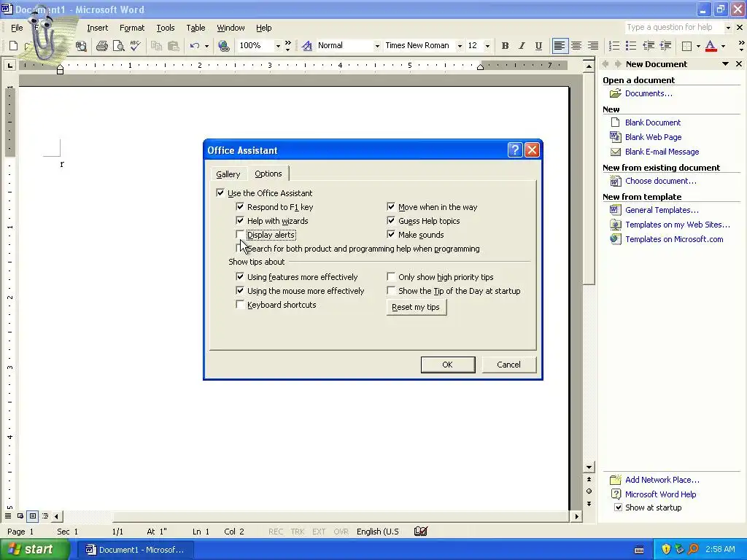The width and height of the screenshot is (747, 560).
Task: Click Increase Indent icon
Action: click(x=665, y=46)
